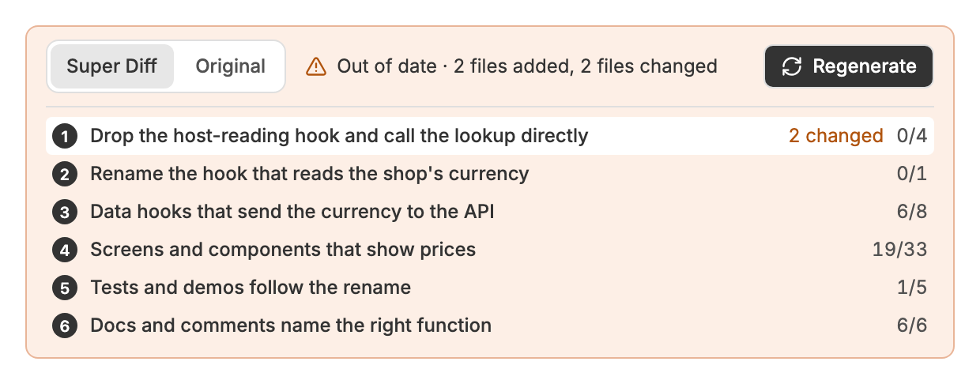Image resolution: width=980 pixels, height=384 pixels.
Task: Select 'Data hooks that send the currency' row
Action: [490, 212]
